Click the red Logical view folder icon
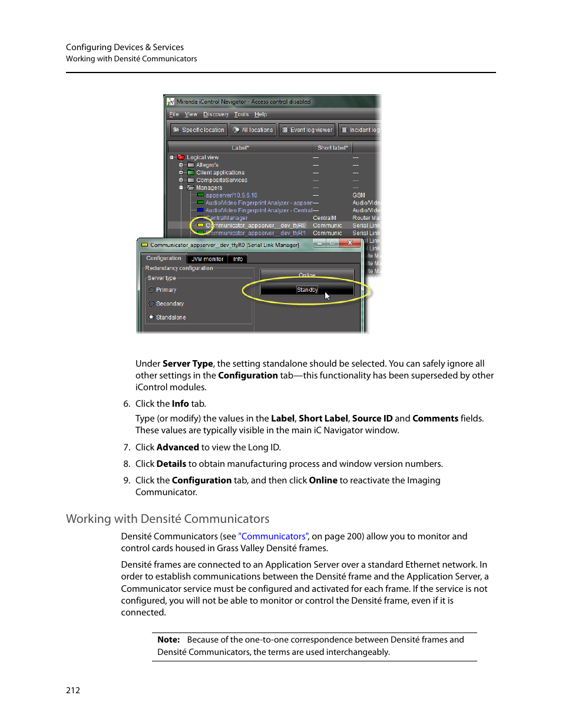This screenshot has height=728, width=562. (x=181, y=157)
